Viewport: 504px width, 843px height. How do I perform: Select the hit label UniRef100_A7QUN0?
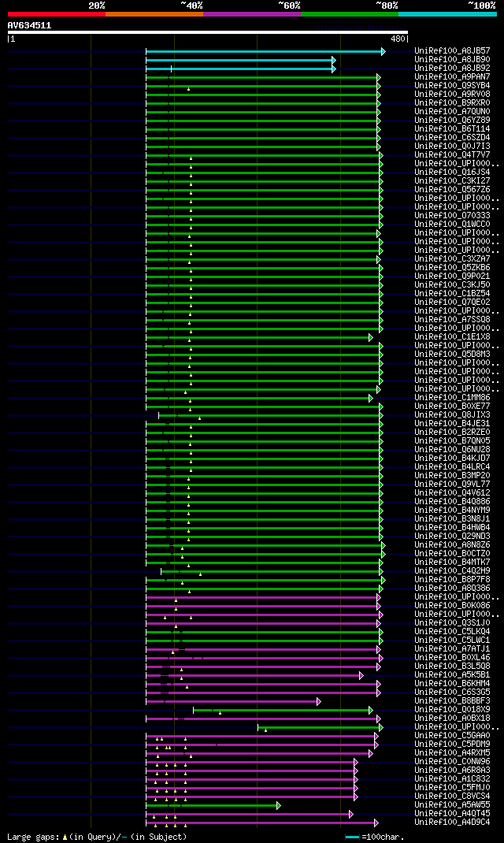coord(452,111)
